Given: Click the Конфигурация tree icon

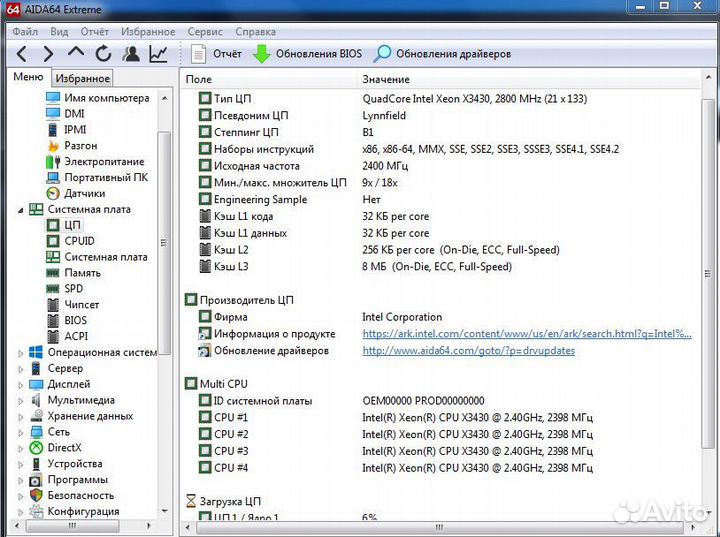Looking at the screenshot, I should click(36, 511).
